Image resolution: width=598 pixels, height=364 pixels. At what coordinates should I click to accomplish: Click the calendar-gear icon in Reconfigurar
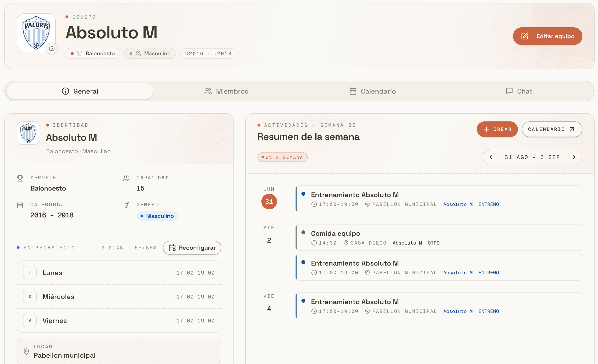coord(172,248)
